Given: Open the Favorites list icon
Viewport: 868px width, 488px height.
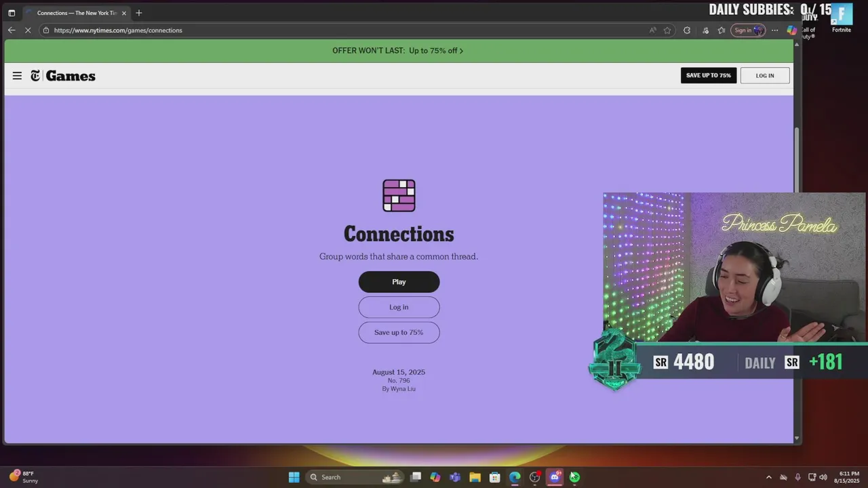Looking at the screenshot, I should [x=722, y=30].
